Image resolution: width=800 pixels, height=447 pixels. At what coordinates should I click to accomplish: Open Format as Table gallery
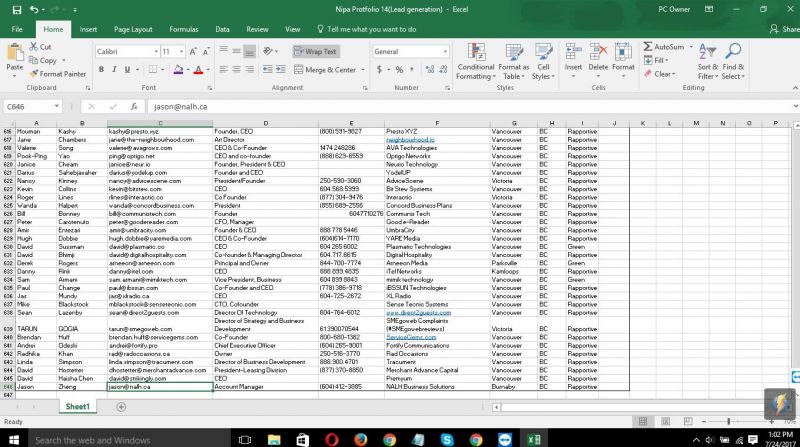514,62
